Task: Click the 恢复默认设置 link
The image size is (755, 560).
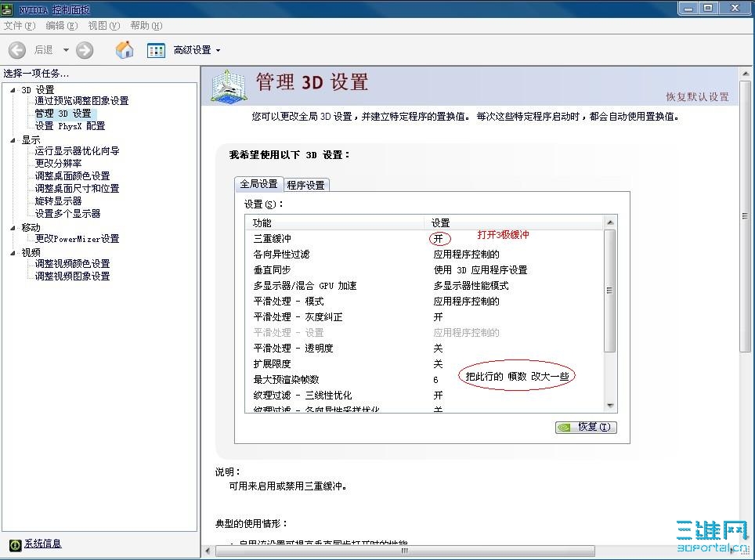Action: coord(697,97)
